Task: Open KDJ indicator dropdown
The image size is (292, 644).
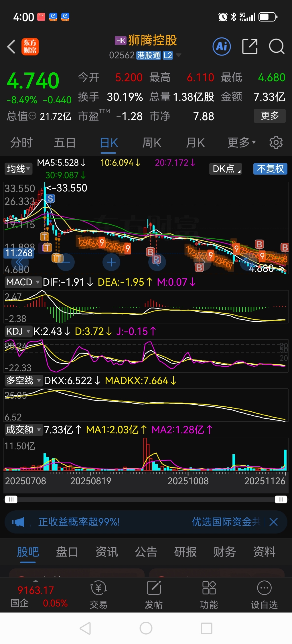Action: click(x=18, y=331)
